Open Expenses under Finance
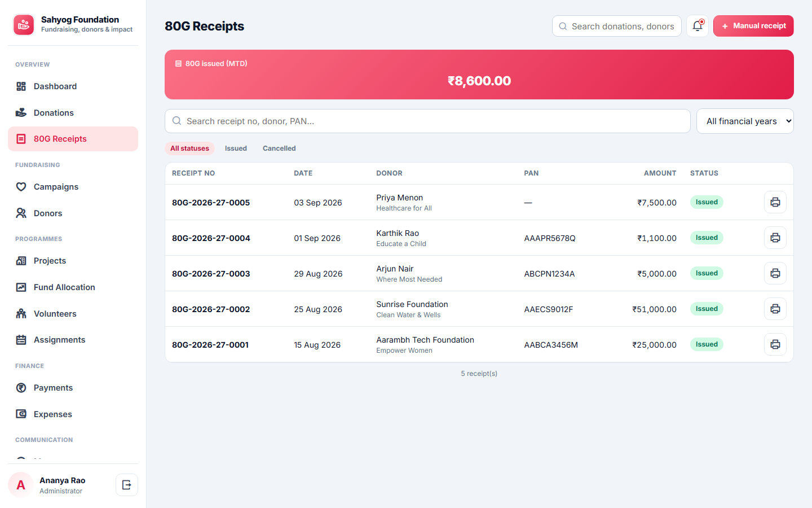The width and height of the screenshot is (812, 508). coord(73,414)
